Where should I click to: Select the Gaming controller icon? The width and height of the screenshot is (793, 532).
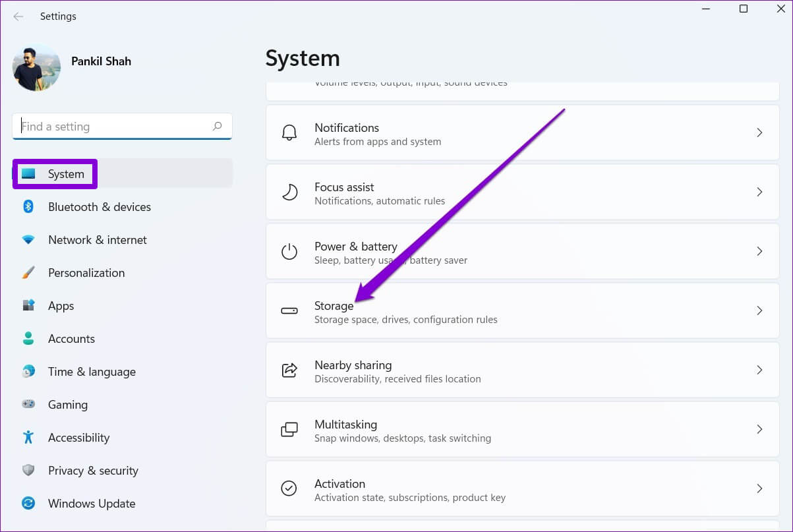(x=28, y=405)
